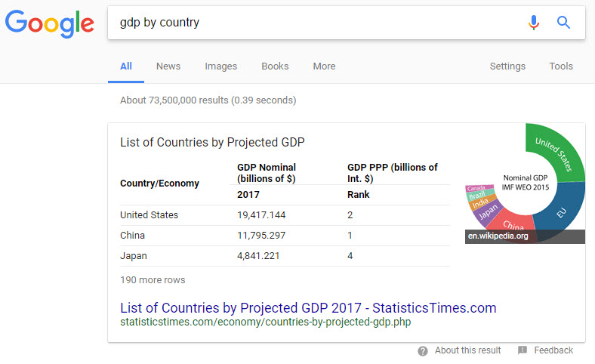Open the News tab

168,66
